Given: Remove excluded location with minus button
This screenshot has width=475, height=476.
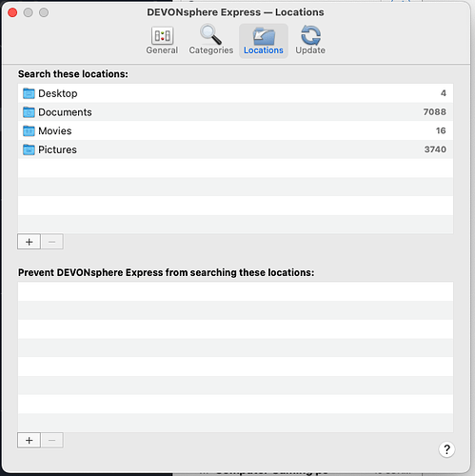Looking at the screenshot, I should pos(52,441).
